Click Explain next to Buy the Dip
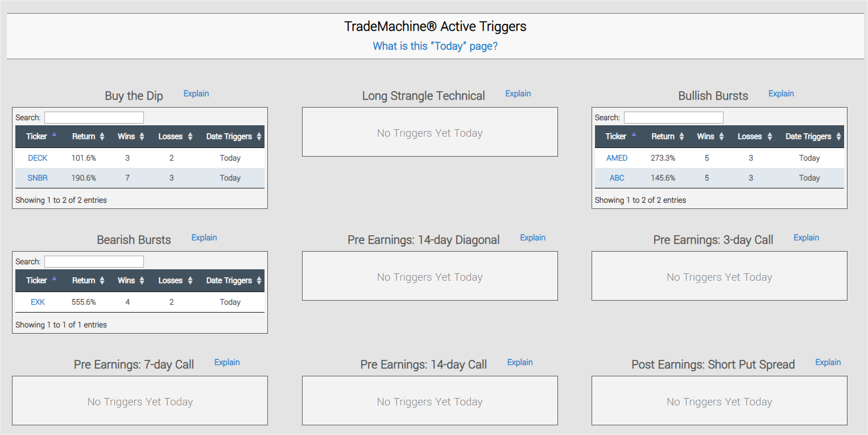Image resolution: width=868 pixels, height=435 pixels. pos(196,93)
